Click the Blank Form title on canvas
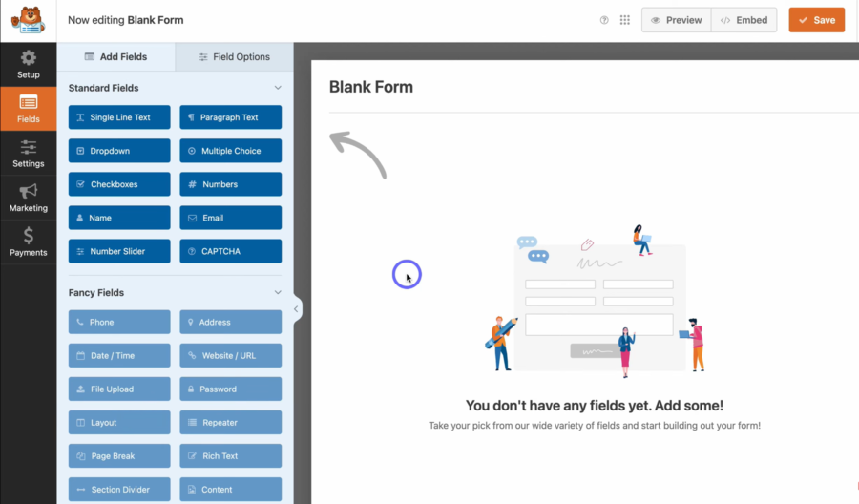 (371, 87)
